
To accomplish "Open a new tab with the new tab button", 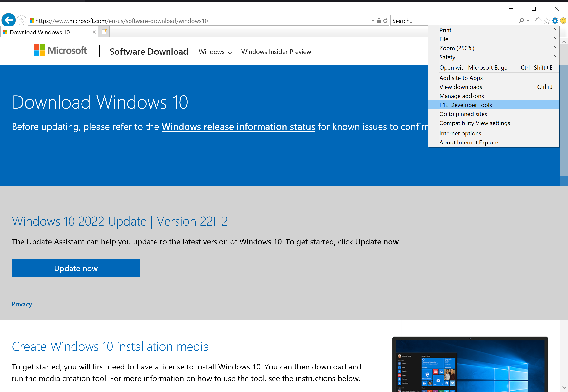I will tap(104, 32).
